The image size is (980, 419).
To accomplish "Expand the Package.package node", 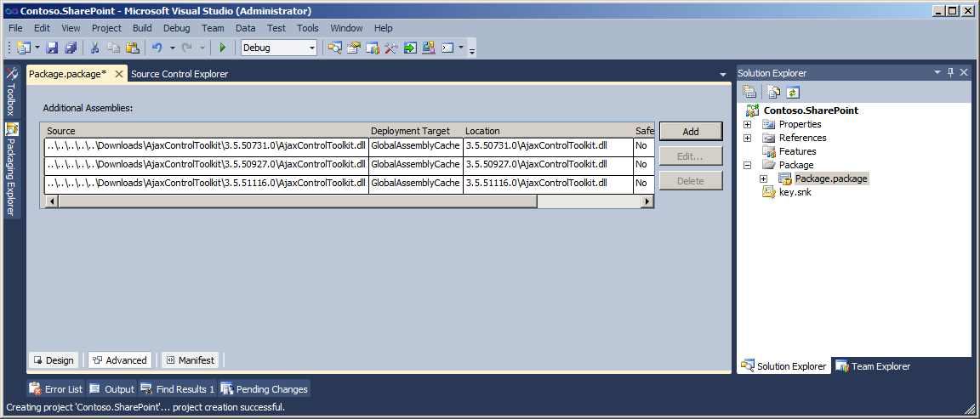I will (x=763, y=179).
